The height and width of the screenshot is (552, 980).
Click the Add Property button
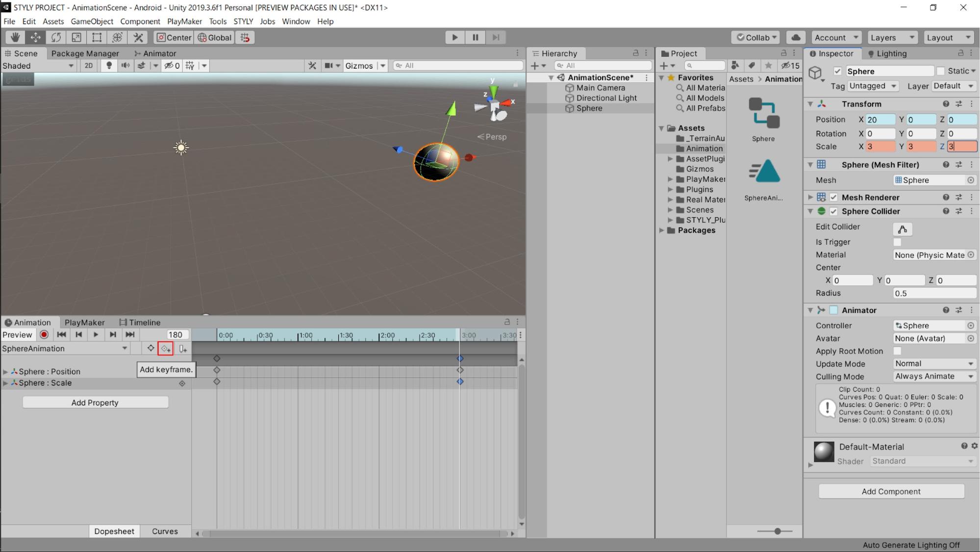coord(95,402)
